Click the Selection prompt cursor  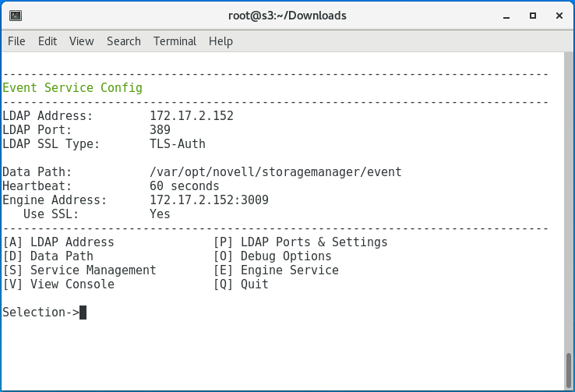coord(83,313)
